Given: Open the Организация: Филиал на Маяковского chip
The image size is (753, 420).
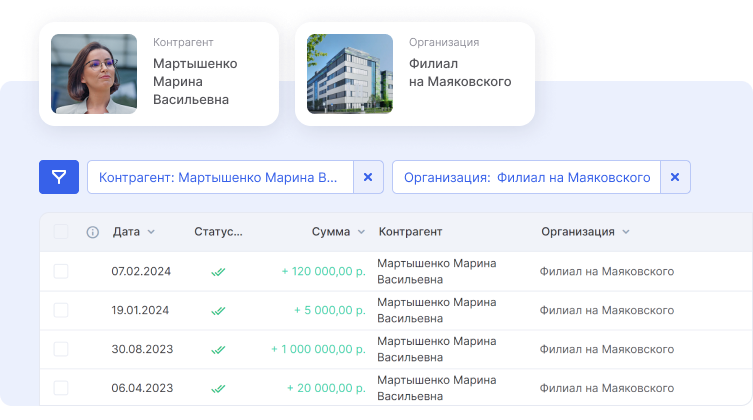Looking at the screenshot, I should point(526,177).
